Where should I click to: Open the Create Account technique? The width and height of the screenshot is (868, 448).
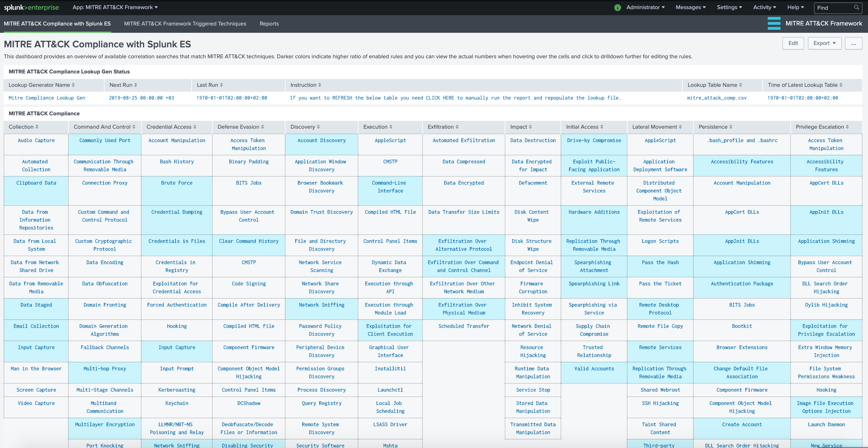[742, 428]
